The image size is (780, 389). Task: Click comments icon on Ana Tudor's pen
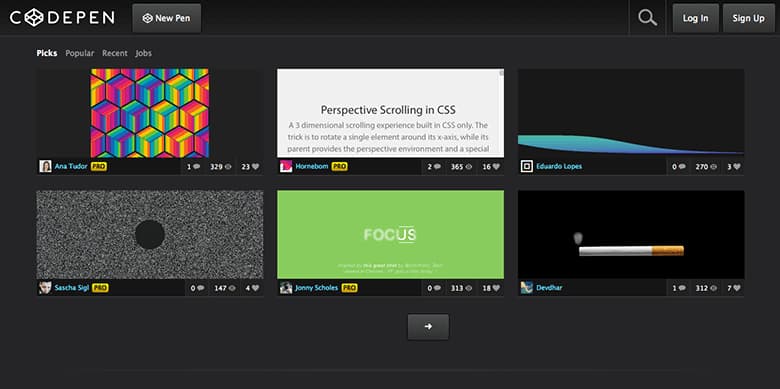coord(196,167)
